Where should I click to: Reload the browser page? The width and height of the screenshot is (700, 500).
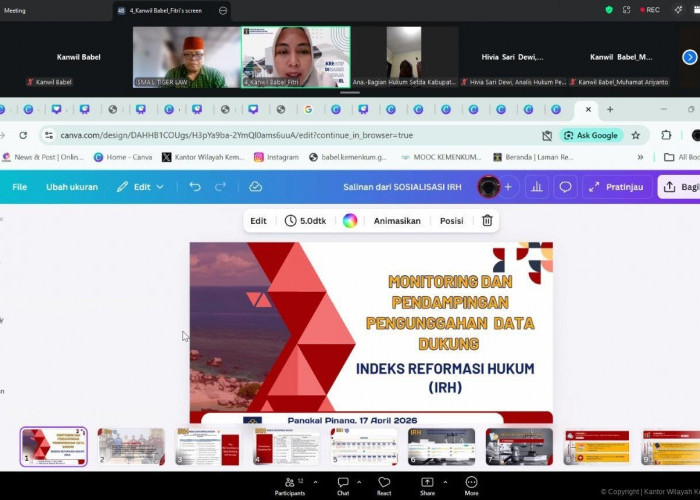click(23, 135)
